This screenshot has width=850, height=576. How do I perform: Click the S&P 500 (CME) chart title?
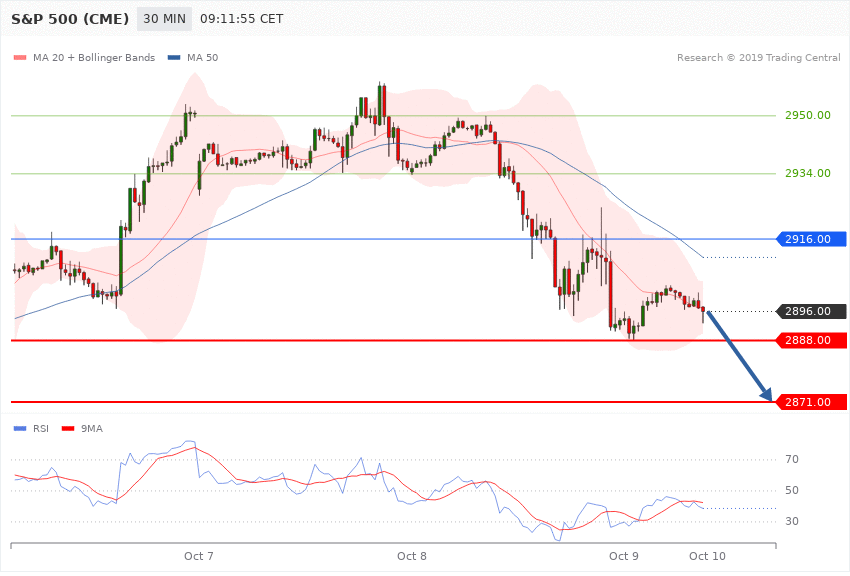(70, 19)
